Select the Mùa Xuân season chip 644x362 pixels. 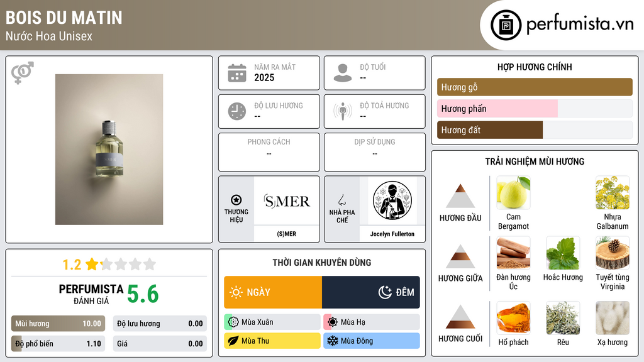(x=272, y=322)
